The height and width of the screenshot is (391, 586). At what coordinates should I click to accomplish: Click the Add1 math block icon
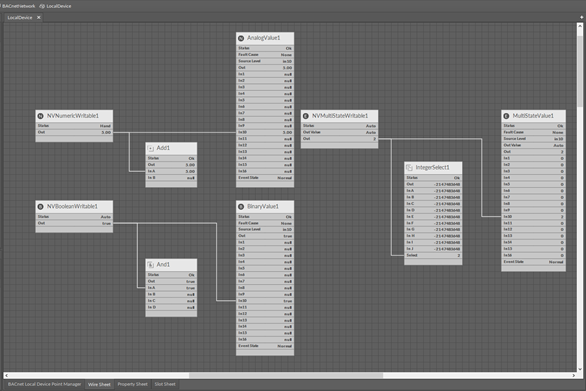(x=151, y=148)
